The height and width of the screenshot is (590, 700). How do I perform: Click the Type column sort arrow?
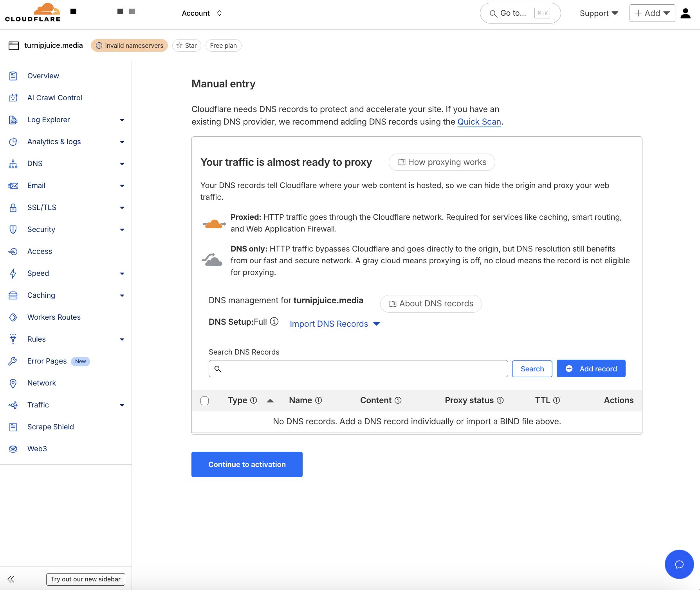270,400
